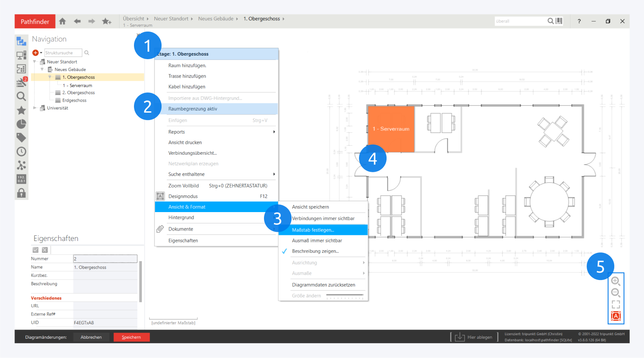Viewport: 644px width, 358px height.
Task: Expand the Universität tree node
Action: coord(35,108)
